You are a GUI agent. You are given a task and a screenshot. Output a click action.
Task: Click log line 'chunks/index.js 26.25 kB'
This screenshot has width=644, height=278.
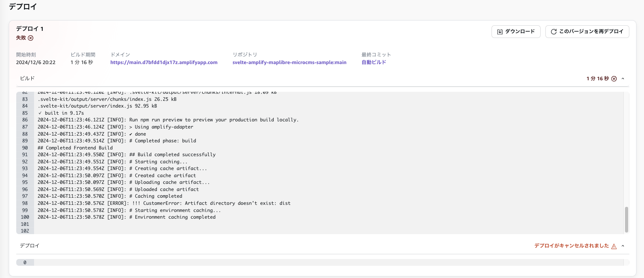pos(107,99)
